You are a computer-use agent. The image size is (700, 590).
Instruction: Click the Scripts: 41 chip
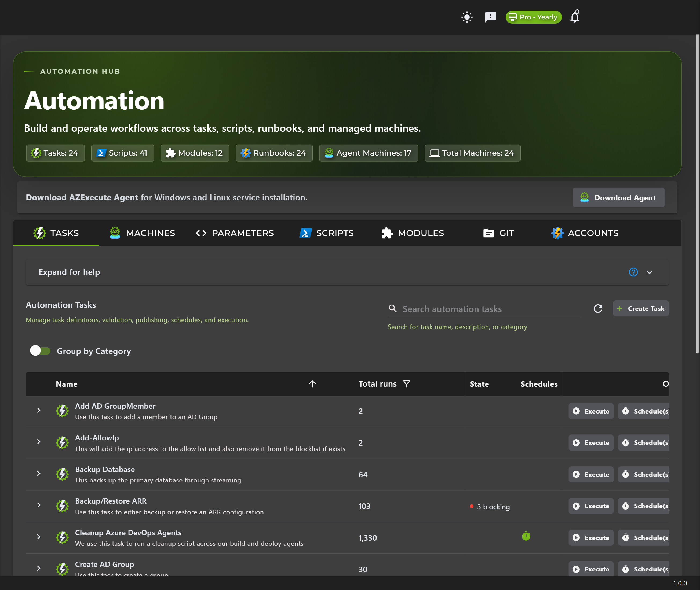point(122,153)
